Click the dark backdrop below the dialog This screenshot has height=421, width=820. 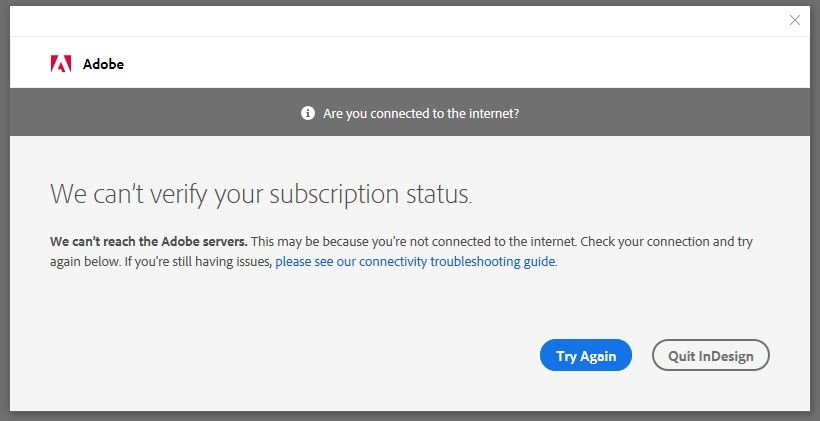[x=410, y=416]
